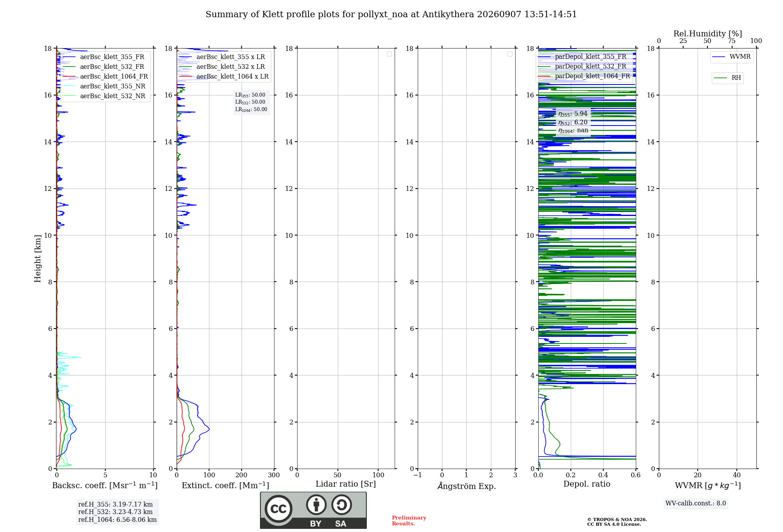Click the Height [km] axis label

click(x=38, y=259)
